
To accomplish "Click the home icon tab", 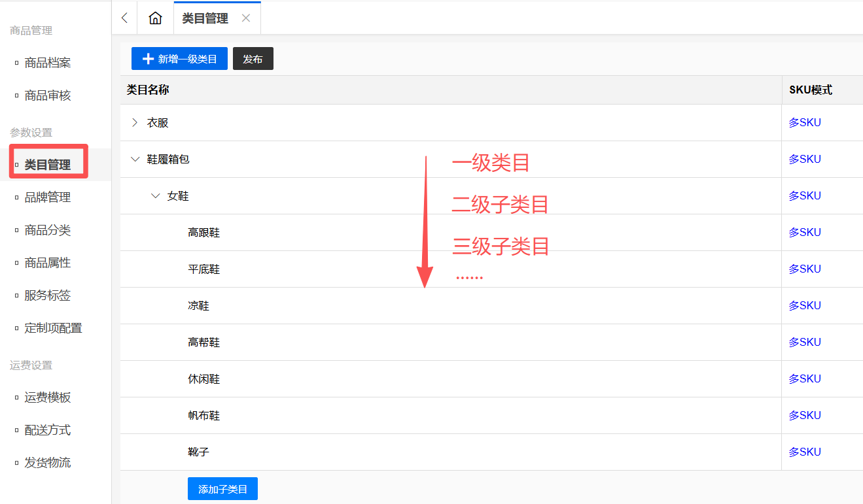I will coord(155,18).
